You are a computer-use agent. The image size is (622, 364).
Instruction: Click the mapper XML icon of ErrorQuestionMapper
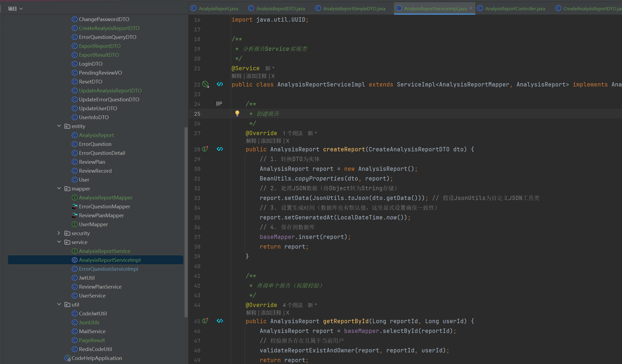[74, 207]
